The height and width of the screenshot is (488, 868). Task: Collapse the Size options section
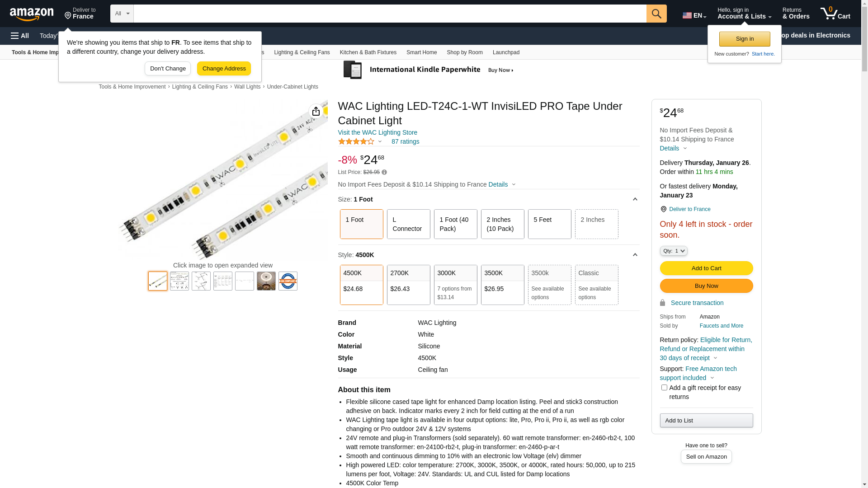635,199
